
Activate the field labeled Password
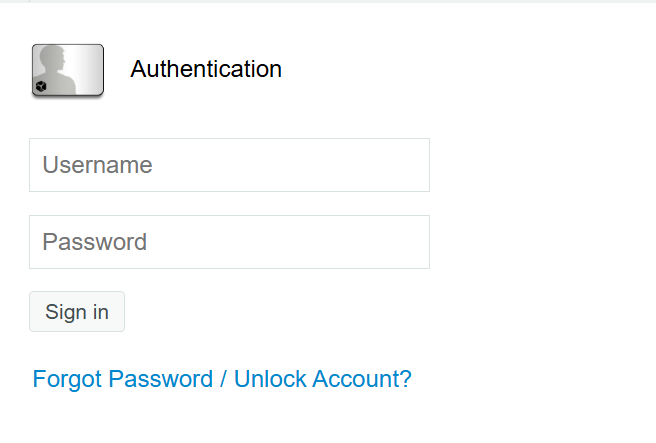[x=229, y=242]
